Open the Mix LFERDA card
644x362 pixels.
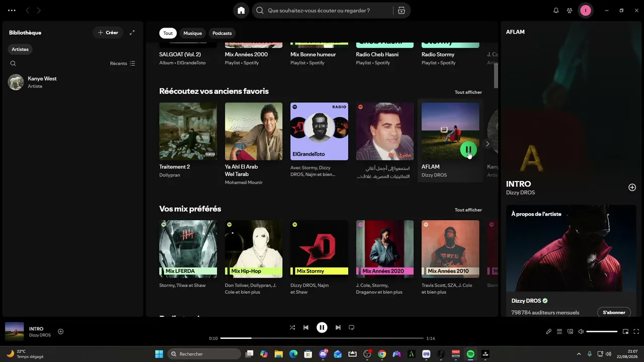click(188, 257)
